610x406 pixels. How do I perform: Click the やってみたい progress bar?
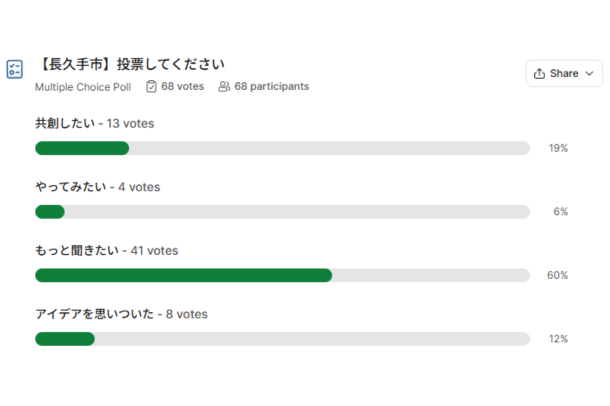[282, 212]
